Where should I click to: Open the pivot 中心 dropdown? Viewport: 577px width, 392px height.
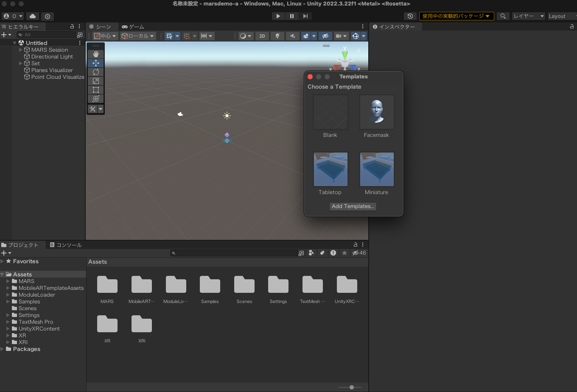pyautogui.click(x=105, y=36)
